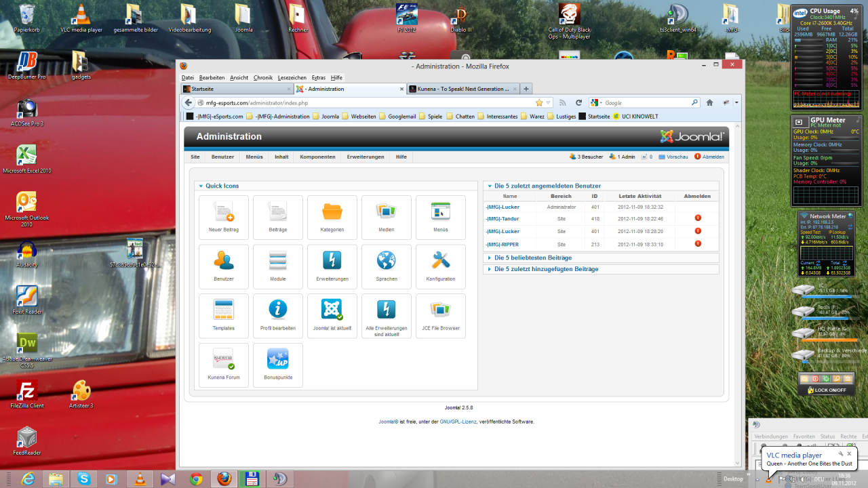Click the Abmelden logout link
868x488 pixels.
[x=713, y=157]
